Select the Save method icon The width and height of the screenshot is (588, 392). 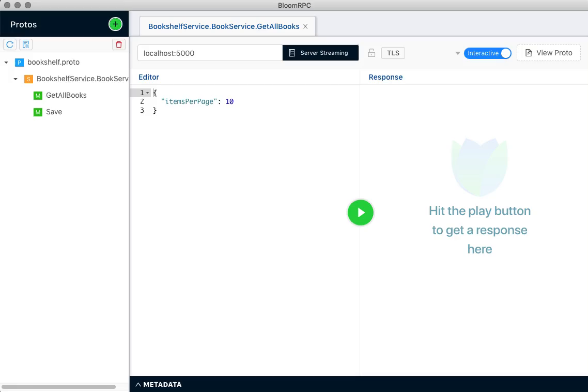(x=37, y=112)
